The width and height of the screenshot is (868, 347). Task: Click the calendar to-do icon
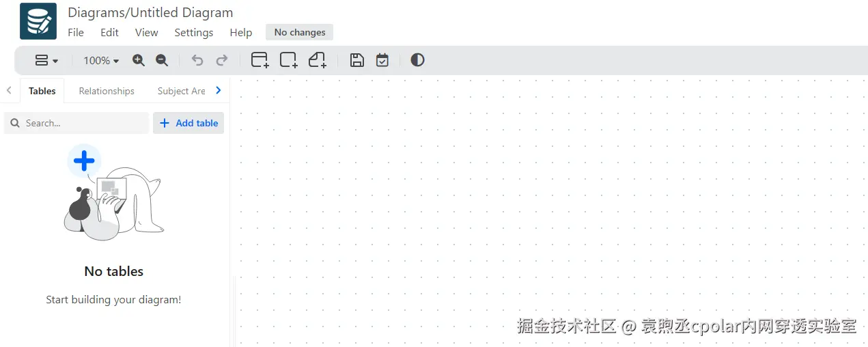coord(382,60)
